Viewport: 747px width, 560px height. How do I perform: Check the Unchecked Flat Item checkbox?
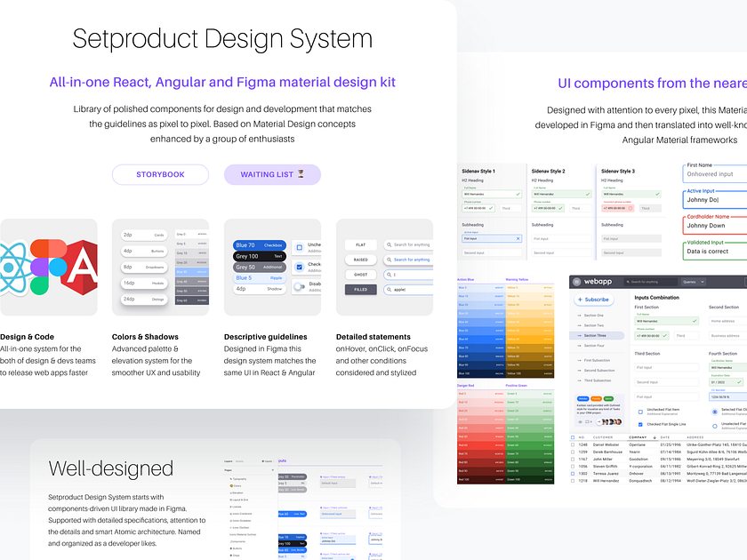640,412
